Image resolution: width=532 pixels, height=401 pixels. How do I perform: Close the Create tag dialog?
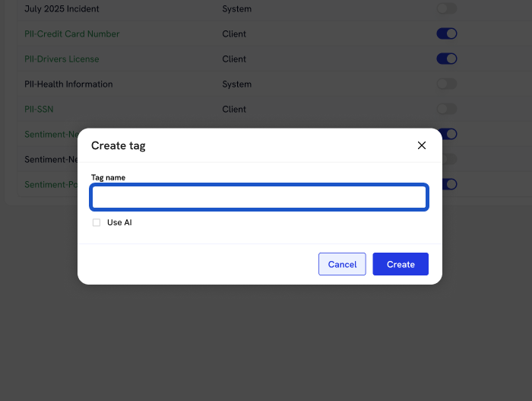tap(422, 145)
